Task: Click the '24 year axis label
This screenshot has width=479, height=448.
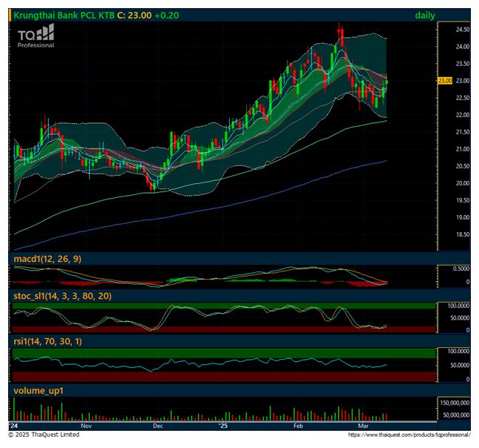Action: coord(13,426)
